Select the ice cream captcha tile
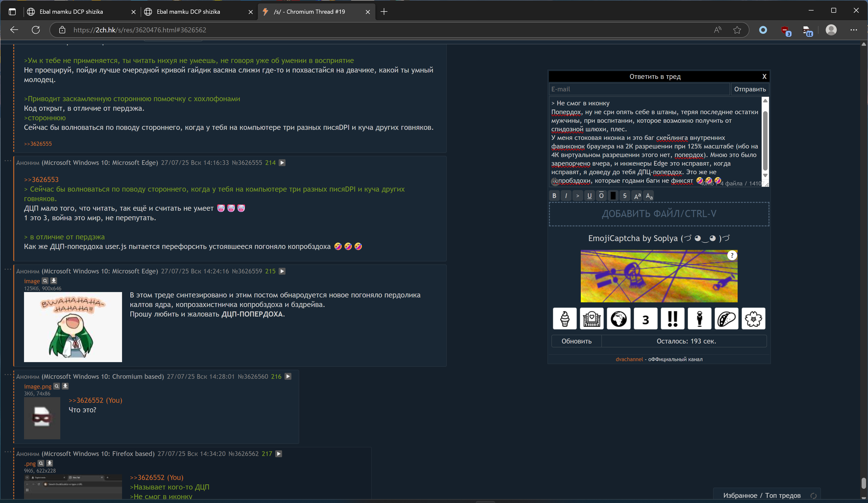Viewport: 868px width, 503px height. pos(565,319)
